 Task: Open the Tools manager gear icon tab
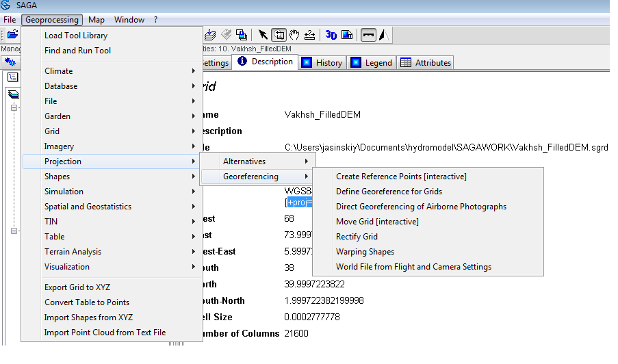click(x=11, y=62)
